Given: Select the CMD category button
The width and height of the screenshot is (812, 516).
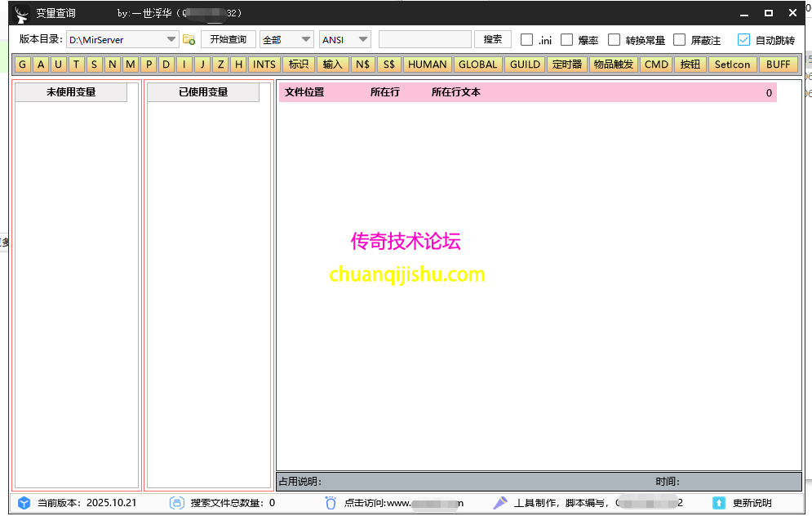Looking at the screenshot, I should point(655,64).
